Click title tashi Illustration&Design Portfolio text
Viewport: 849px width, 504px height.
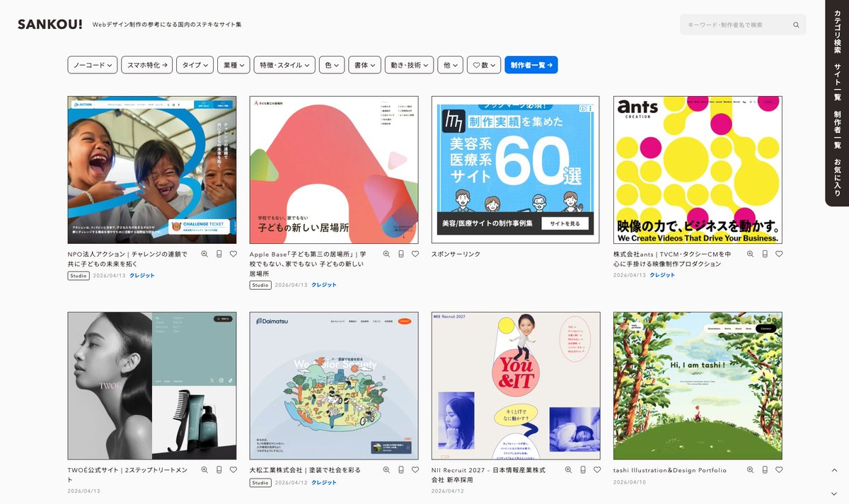(x=670, y=470)
